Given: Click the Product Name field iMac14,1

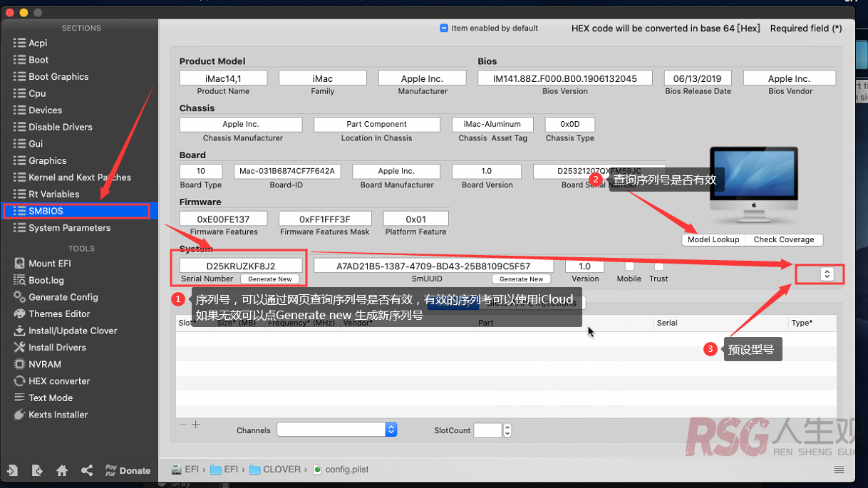Looking at the screenshot, I should (x=223, y=78).
